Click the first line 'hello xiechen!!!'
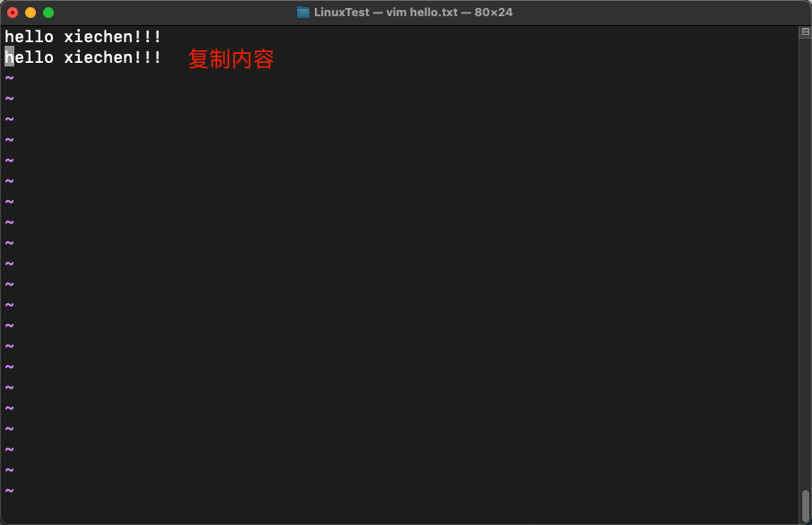This screenshot has width=812, height=525. (x=83, y=37)
